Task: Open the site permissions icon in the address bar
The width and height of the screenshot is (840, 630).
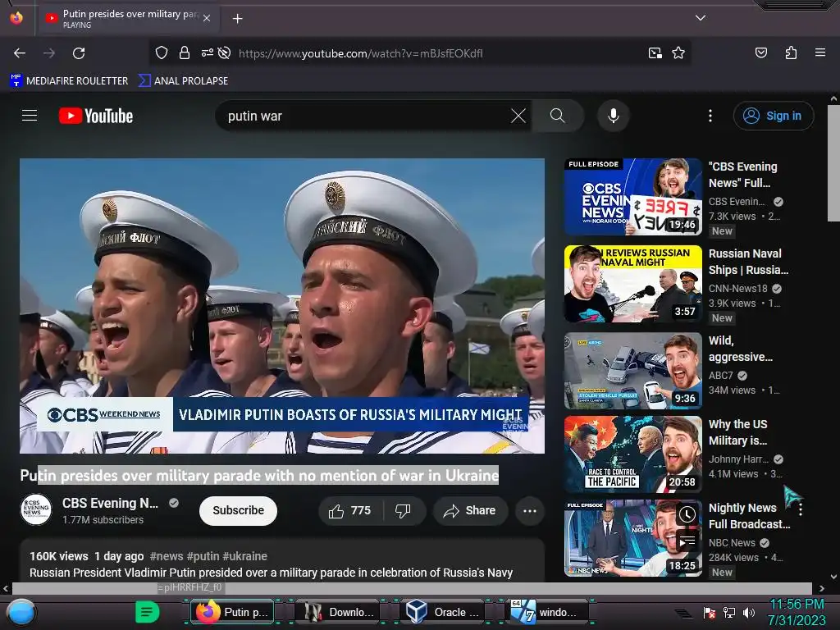Action: pyautogui.click(x=207, y=52)
